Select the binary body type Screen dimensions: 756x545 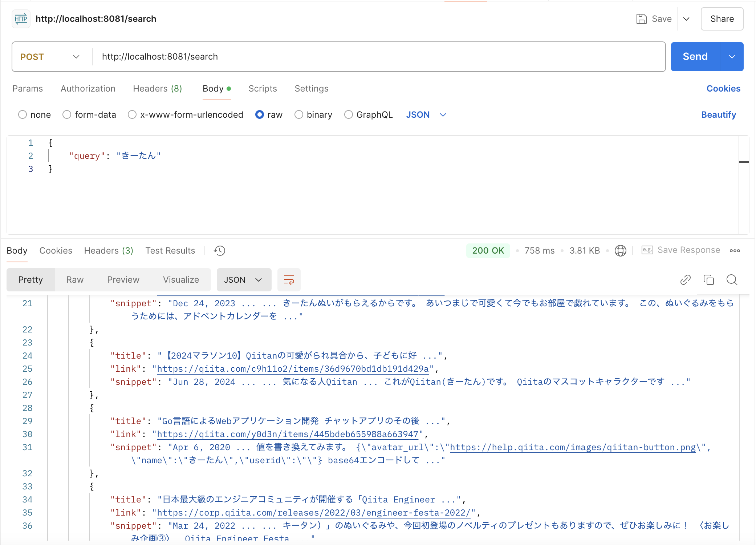[299, 114]
